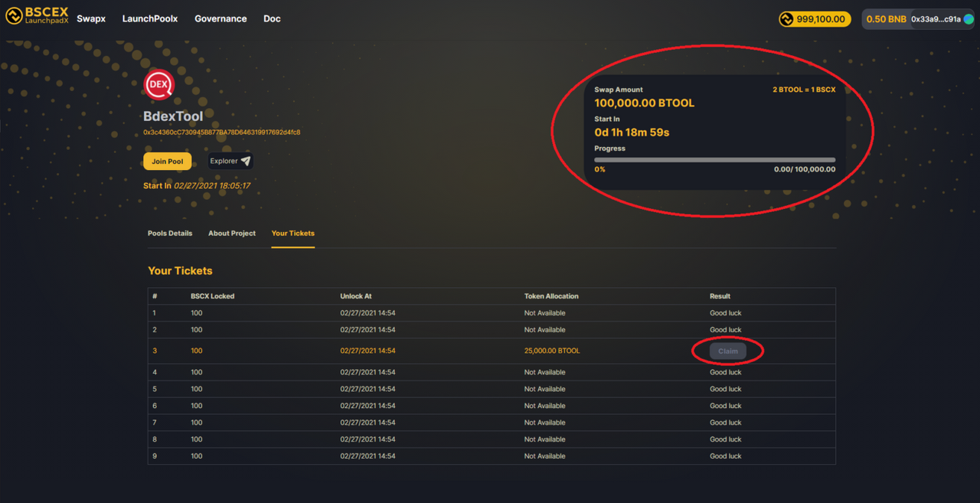Click Unlock At date in ticket row 6
Viewport: 980px width, 503px height.
[x=367, y=406]
